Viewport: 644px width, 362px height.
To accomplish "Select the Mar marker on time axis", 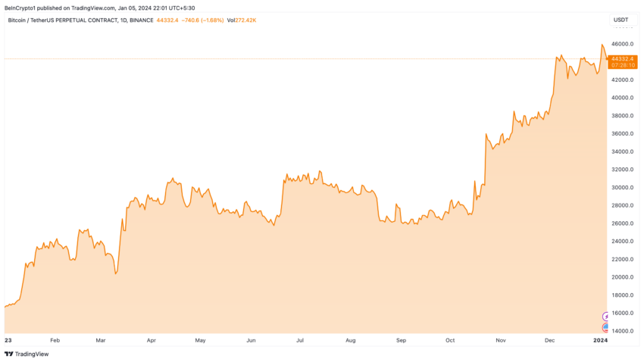I will (101, 340).
